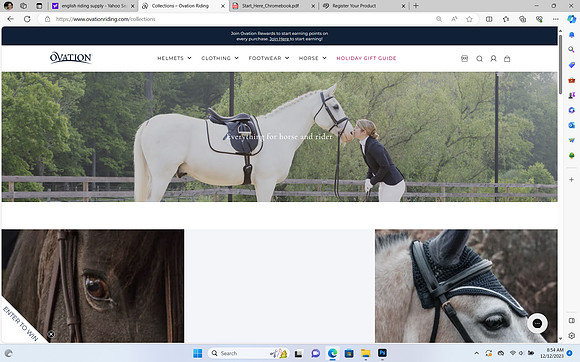Screen dimensions: 580x362
Task: Open the sidebar Outlook icon
Action: 571,125
